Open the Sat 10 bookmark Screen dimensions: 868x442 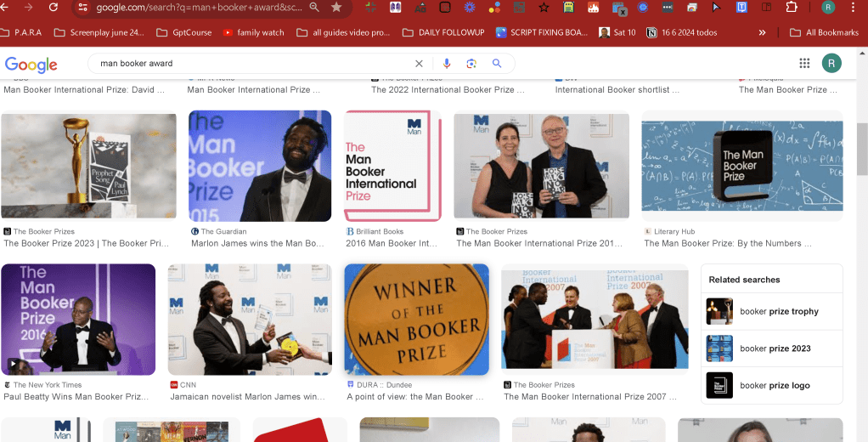617,32
